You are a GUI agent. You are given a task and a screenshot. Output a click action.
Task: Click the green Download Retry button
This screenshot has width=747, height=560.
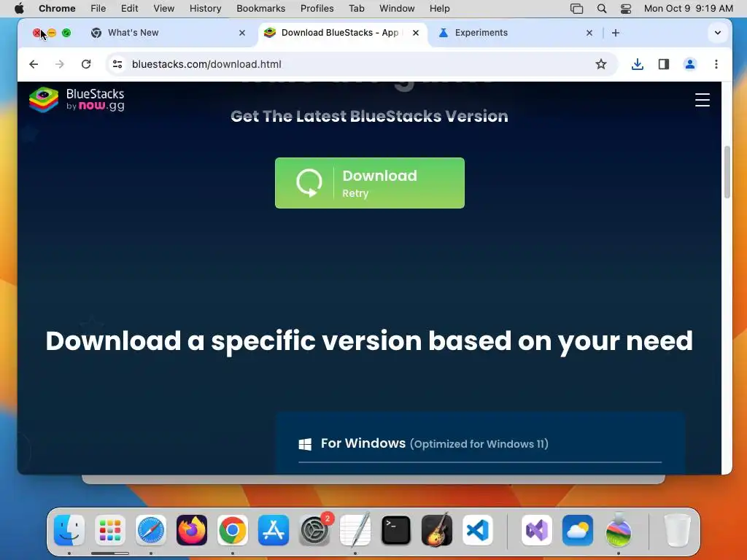tap(370, 183)
